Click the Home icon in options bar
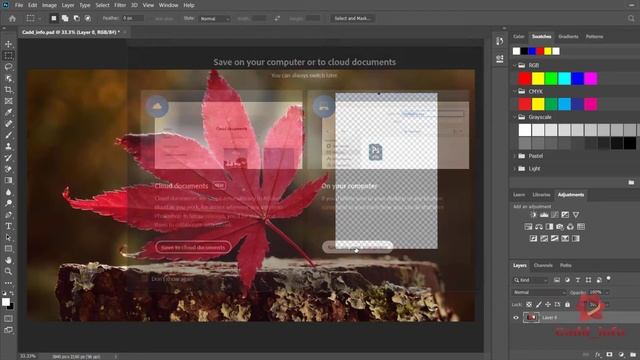Image resolution: width=640 pixels, height=360 pixels. [12, 18]
